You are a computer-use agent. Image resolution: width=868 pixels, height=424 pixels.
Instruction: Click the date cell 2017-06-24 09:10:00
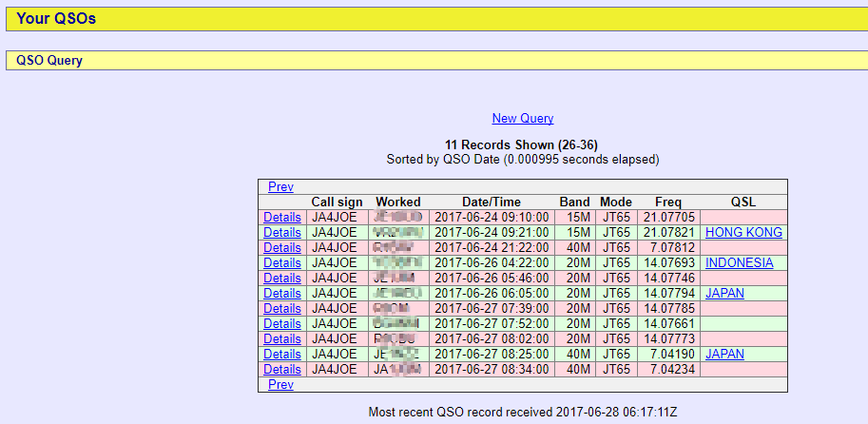492,217
